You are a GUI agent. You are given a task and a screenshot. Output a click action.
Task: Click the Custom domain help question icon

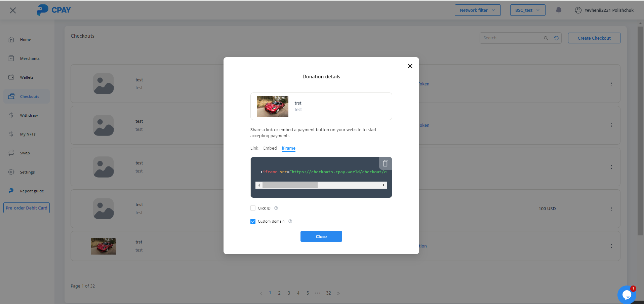pos(290,221)
